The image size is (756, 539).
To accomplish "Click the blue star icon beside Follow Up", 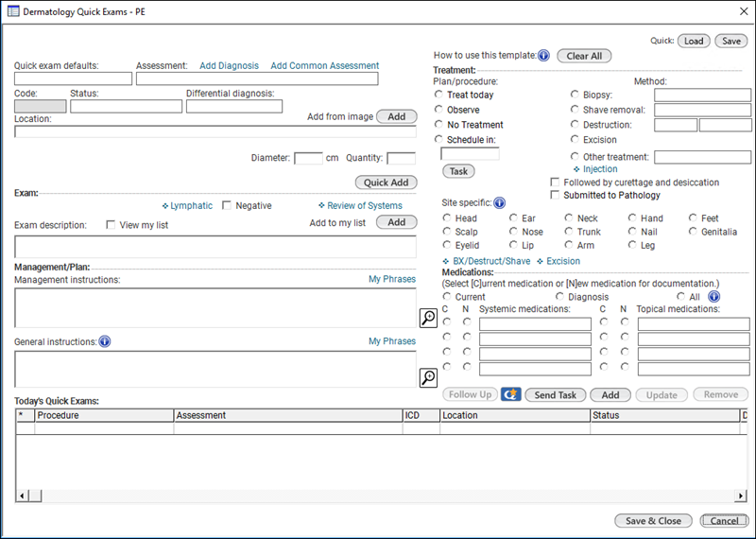I will click(510, 394).
